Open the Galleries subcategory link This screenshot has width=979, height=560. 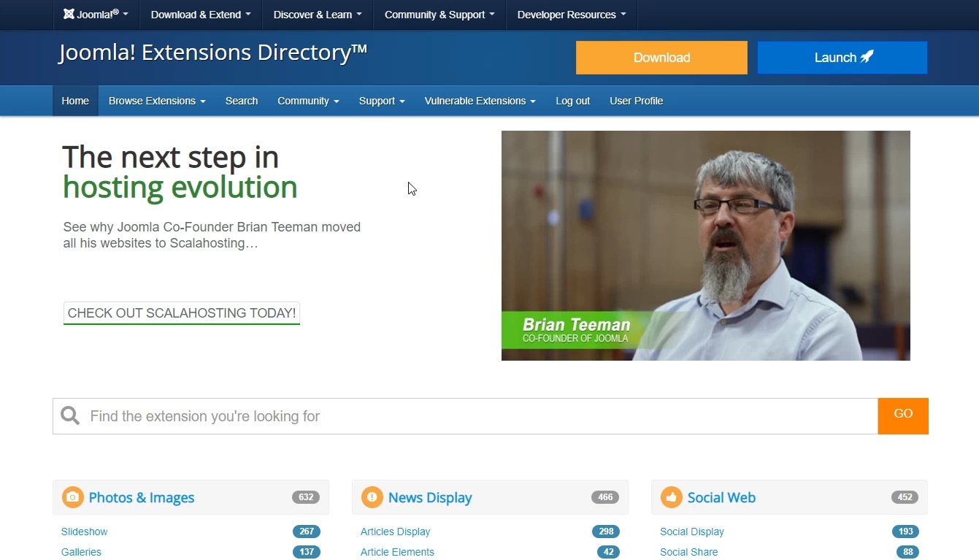tap(81, 552)
